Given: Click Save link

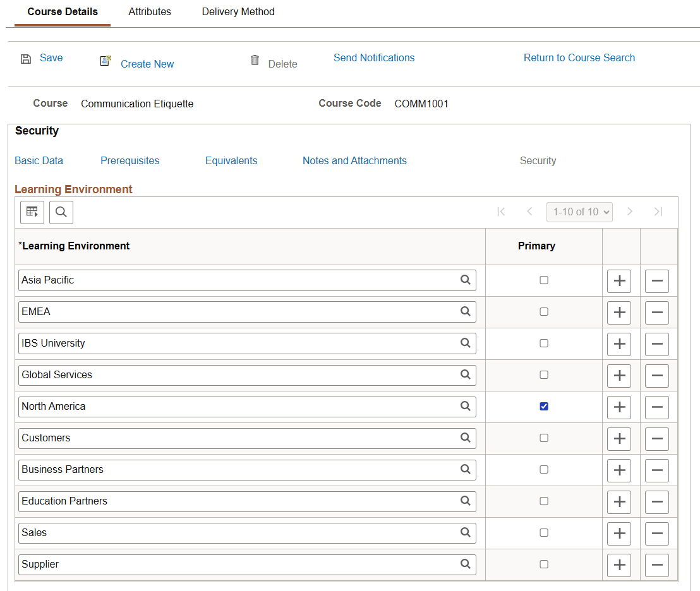Looking at the screenshot, I should 51,58.
